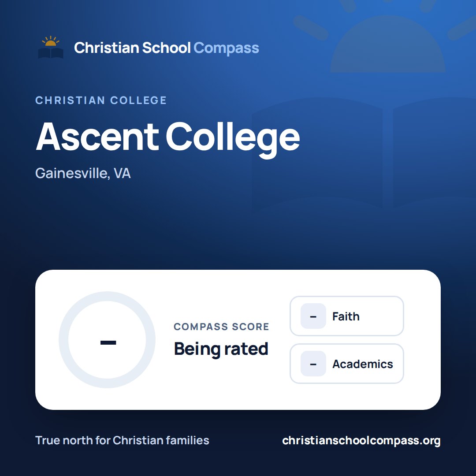Select the Faith rating pill
Screen dimensions: 476x476
click(x=347, y=316)
